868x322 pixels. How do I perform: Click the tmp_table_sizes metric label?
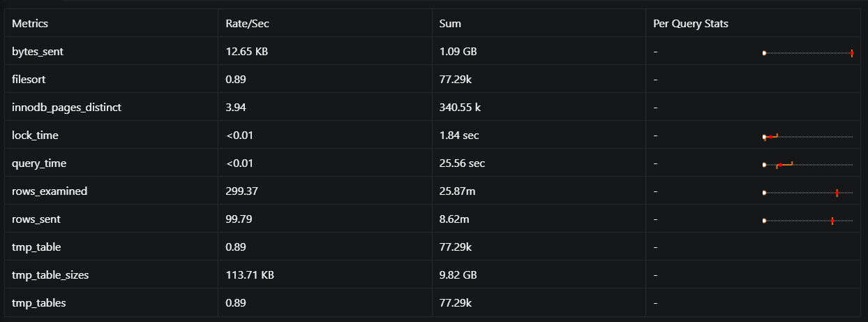pos(50,275)
